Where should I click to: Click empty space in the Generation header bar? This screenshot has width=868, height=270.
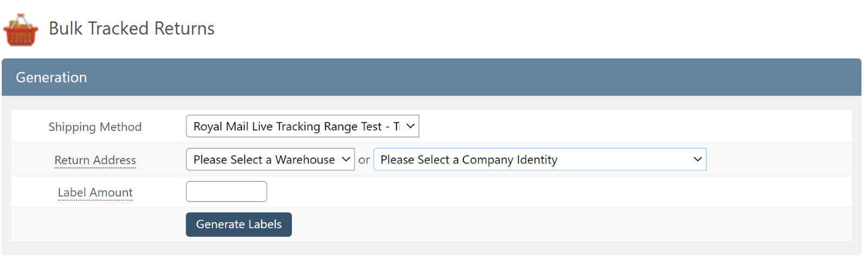tap(488, 78)
